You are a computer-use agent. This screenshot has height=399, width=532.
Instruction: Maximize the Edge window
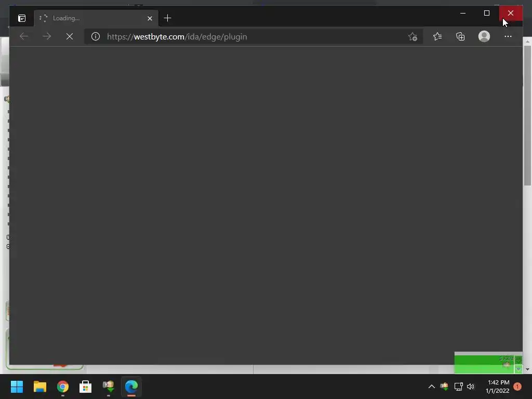[x=487, y=13]
